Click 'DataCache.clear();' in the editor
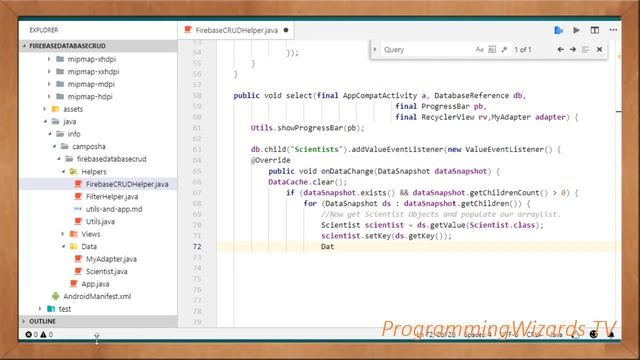The height and width of the screenshot is (360, 640). click(307, 182)
